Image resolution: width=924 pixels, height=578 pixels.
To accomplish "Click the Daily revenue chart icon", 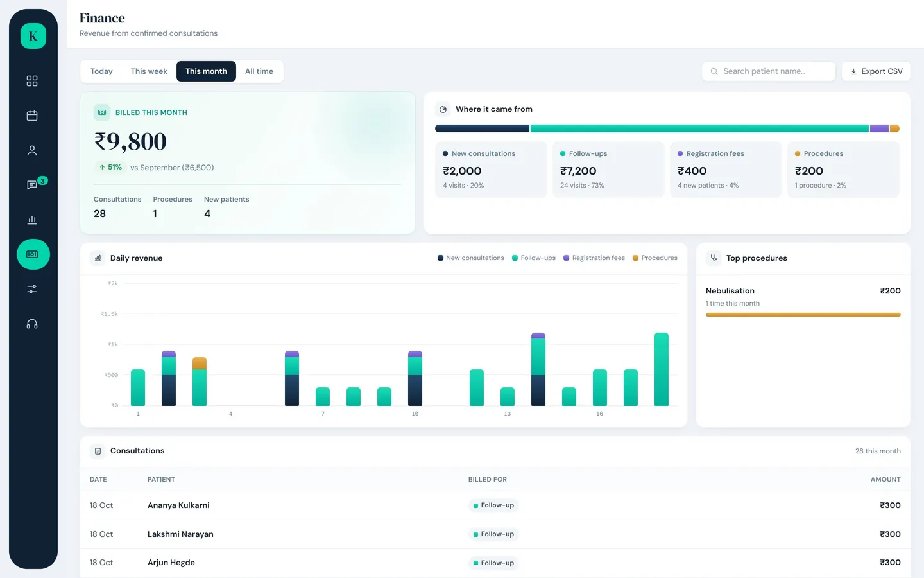I will click(98, 258).
